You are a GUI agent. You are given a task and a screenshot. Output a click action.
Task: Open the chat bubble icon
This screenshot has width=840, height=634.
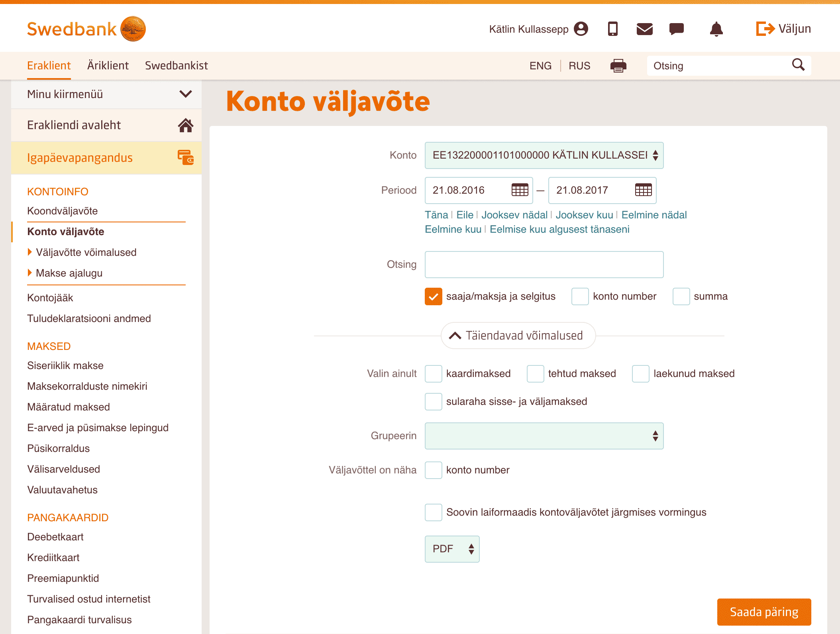pyautogui.click(x=677, y=29)
